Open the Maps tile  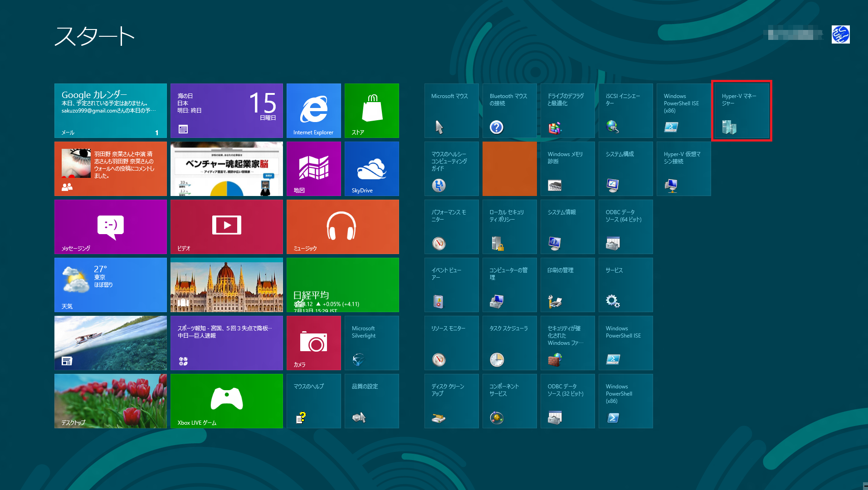coord(313,169)
